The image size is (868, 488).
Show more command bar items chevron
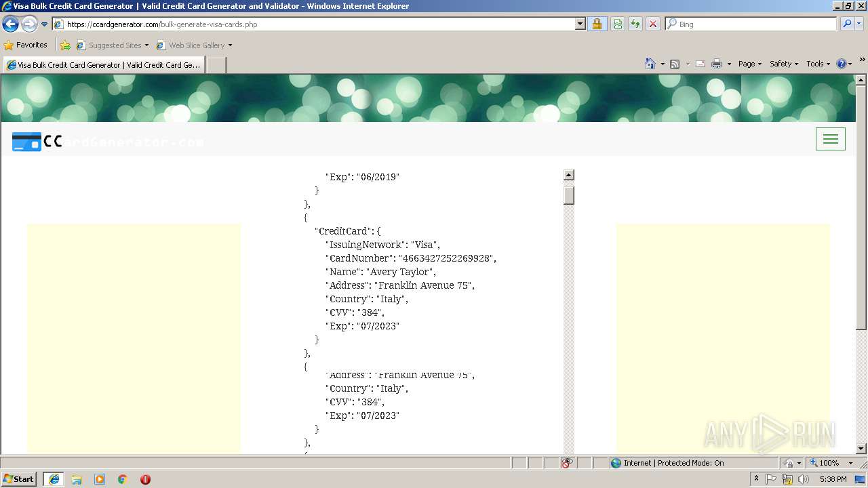(863, 60)
